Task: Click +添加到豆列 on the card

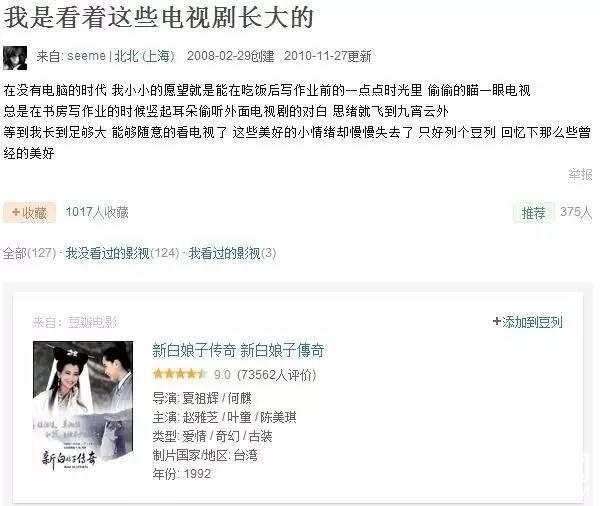Action: tap(527, 322)
